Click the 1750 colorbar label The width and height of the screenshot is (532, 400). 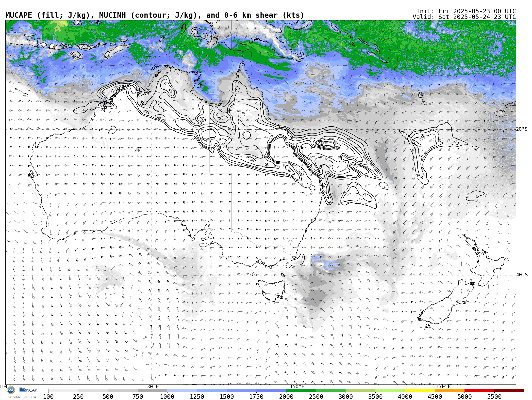tap(256, 397)
